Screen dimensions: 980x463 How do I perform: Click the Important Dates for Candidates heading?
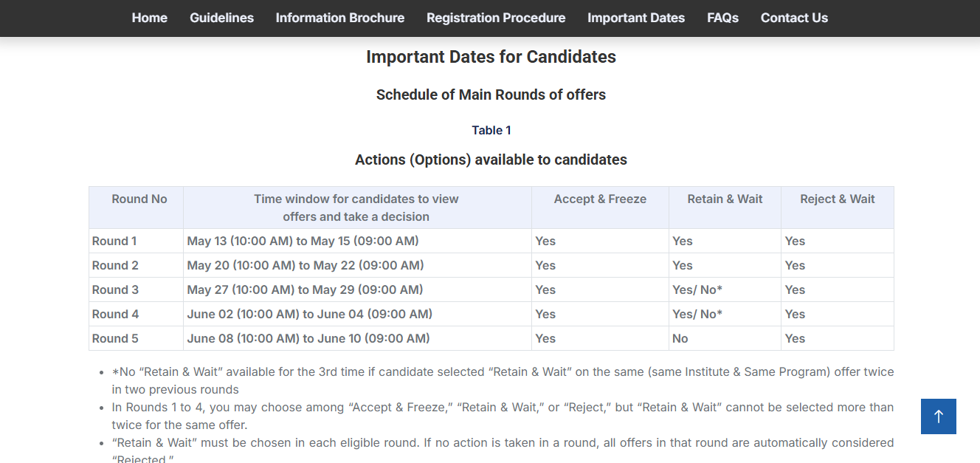pyautogui.click(x=491, y=56)
